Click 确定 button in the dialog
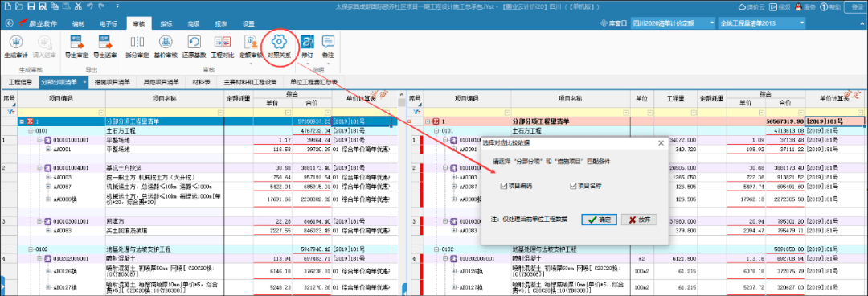This screenshot has width=868, height=296. pos(599,220)
